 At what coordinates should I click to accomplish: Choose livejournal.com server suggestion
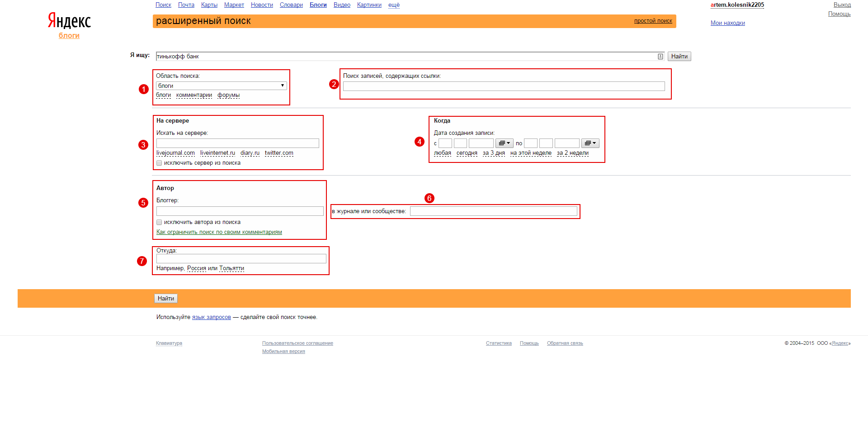pos(175,153)
